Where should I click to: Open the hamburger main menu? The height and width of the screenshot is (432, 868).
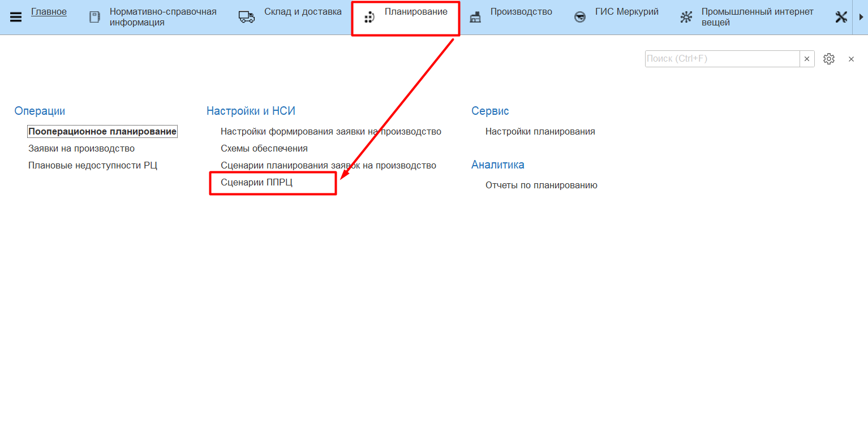[x=16, y=17]
